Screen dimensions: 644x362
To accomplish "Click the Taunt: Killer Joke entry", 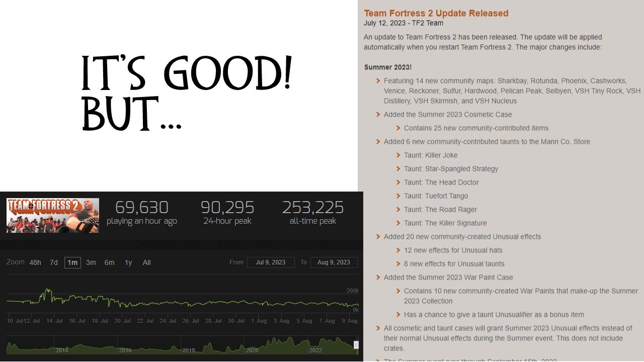I will [431, 155].
